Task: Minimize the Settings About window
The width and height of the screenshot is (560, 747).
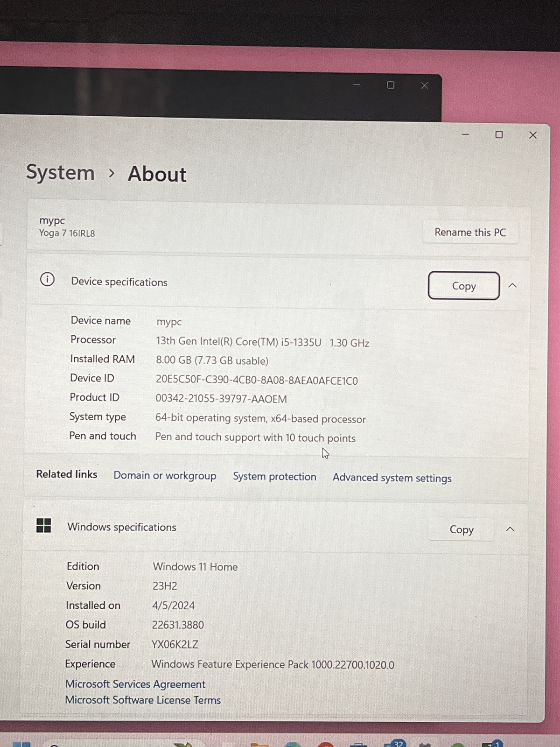Action: coord(465,134)
